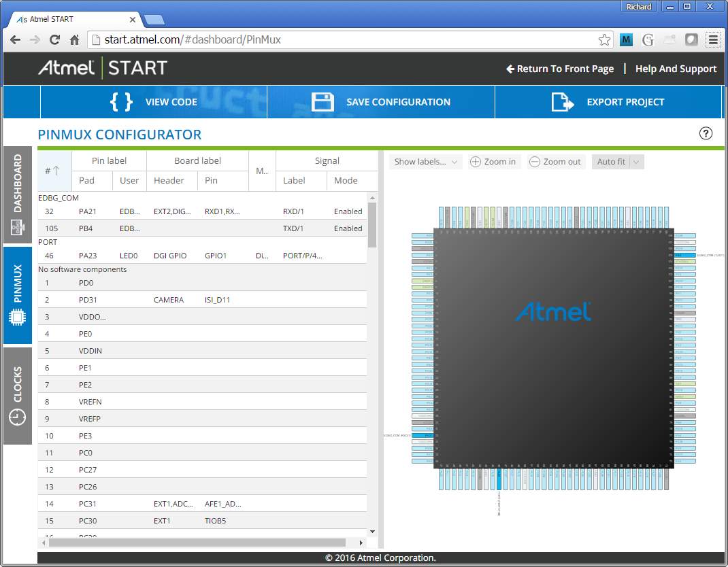Click the browser forward arrow
Viewport: 728px width, 567px height.
click(35, 40)
